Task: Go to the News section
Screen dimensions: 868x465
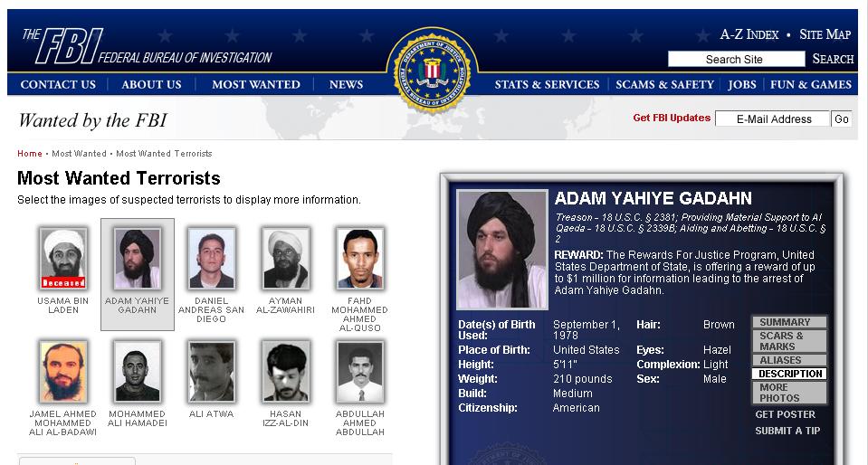Action: pyautogui.click(x=346, y=85)
